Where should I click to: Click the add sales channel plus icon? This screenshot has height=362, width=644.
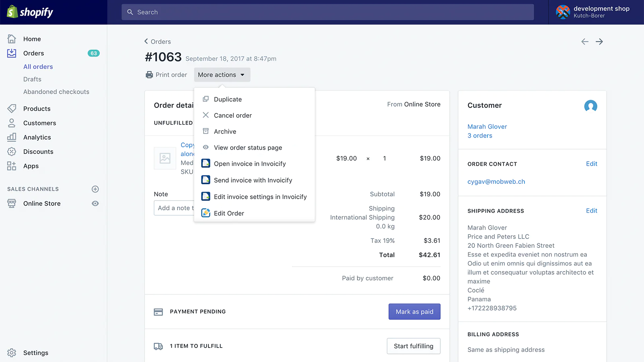(95, 189)
